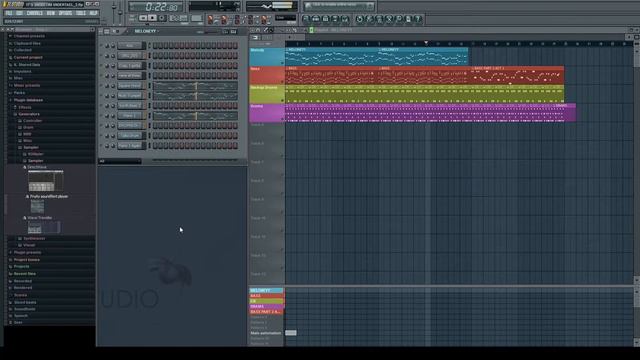
Task: Click the playlist timeline play-position marker
Action: [426, 42]
